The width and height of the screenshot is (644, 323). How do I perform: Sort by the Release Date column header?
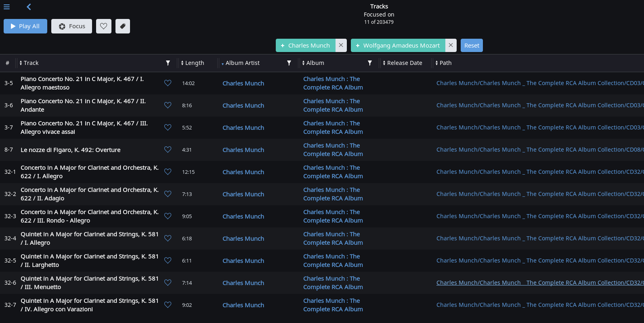pyautogui.click(x=403, y=63)
